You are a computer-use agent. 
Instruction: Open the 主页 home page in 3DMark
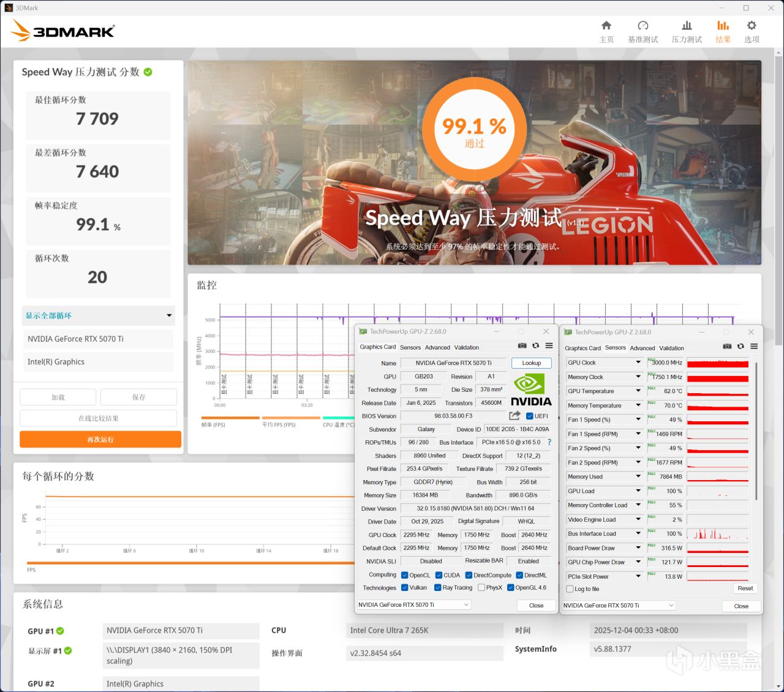606,32
